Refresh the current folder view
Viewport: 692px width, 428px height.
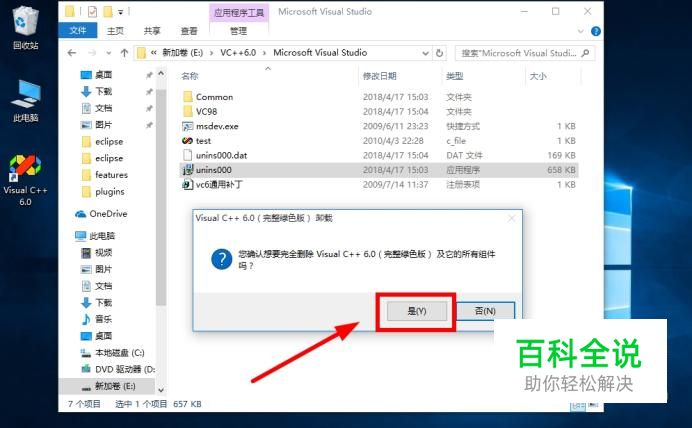pyautogui.click(x=440, y=53)
